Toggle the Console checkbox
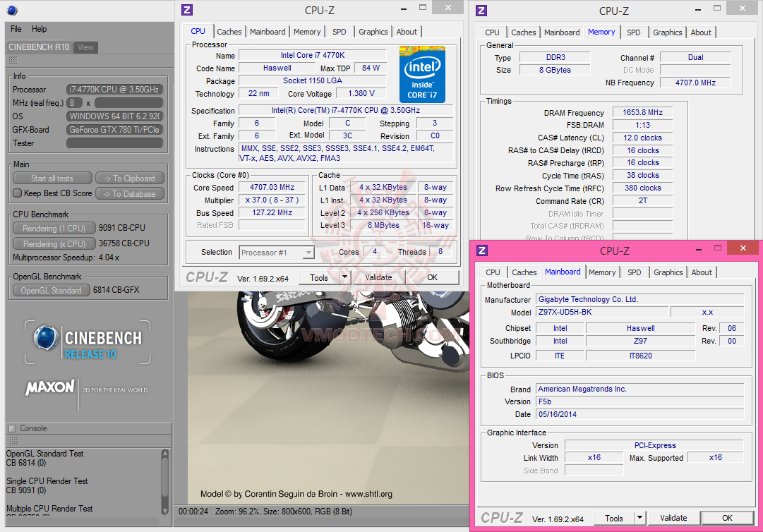The width and height of the screenshot is (763, 532). point(12,428)
